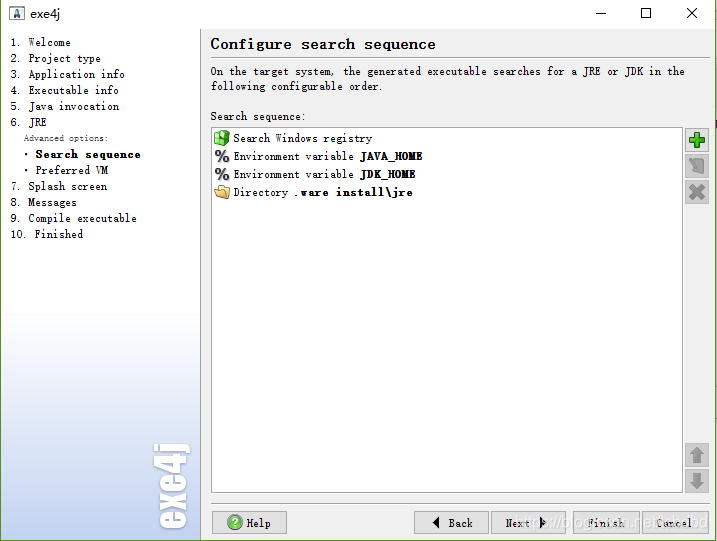Jump to step 9 Compile executable
The height and width of the screenshot is (541, 717).
[x=73, y=218]
